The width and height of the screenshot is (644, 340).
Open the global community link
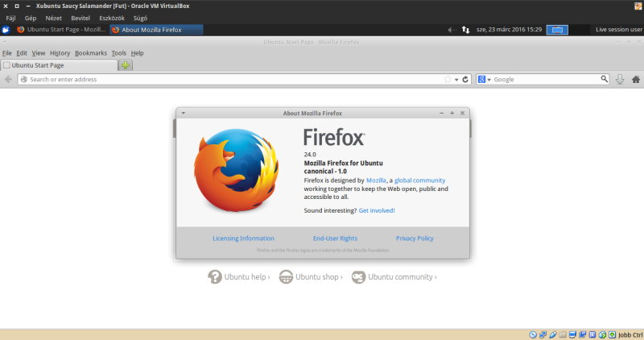(x=419, y=180)
